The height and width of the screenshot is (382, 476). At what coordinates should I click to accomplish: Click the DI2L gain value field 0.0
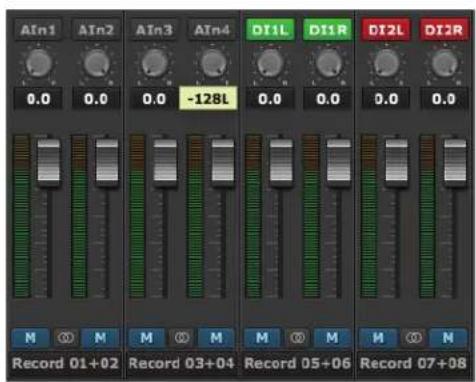386,99
